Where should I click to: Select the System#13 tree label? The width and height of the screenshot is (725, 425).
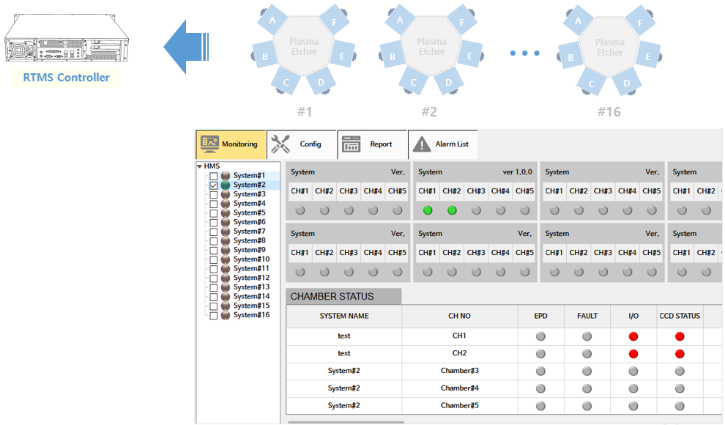251,287
